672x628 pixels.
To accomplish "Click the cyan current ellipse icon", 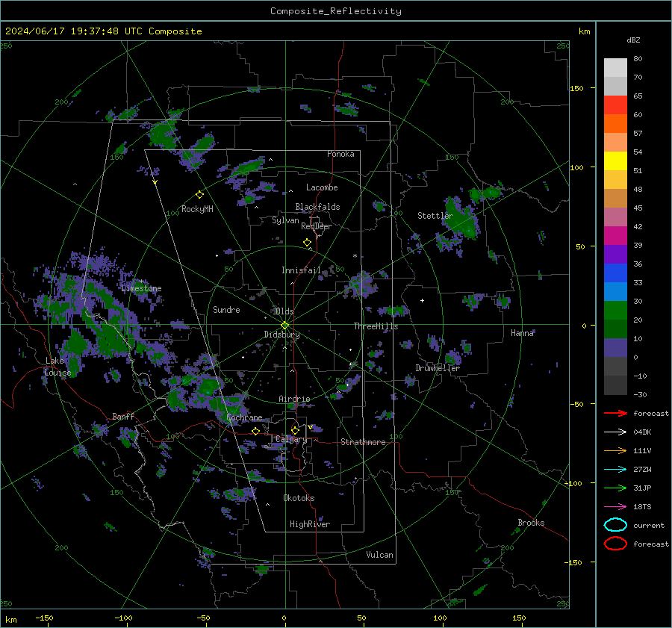I will pos(615,525).
